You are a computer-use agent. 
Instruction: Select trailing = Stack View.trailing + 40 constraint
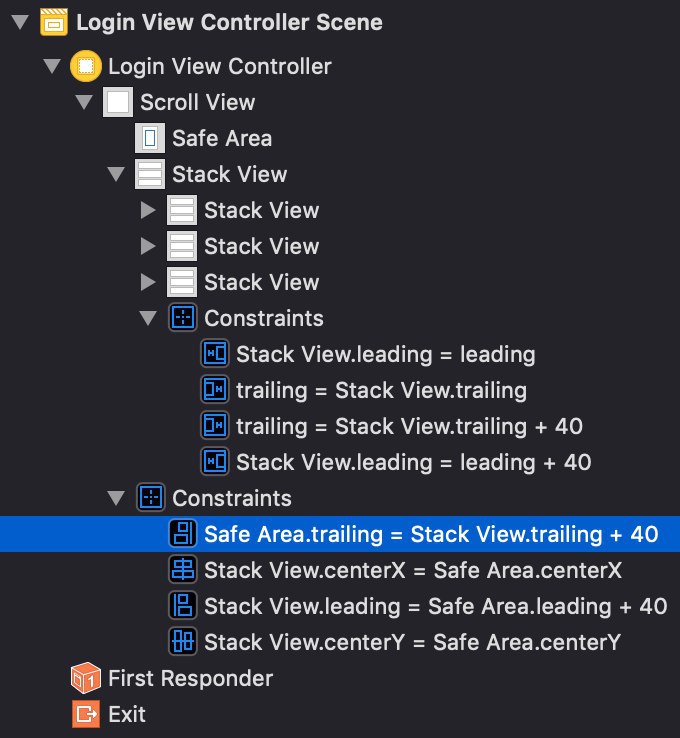click(x=409, y=426)
